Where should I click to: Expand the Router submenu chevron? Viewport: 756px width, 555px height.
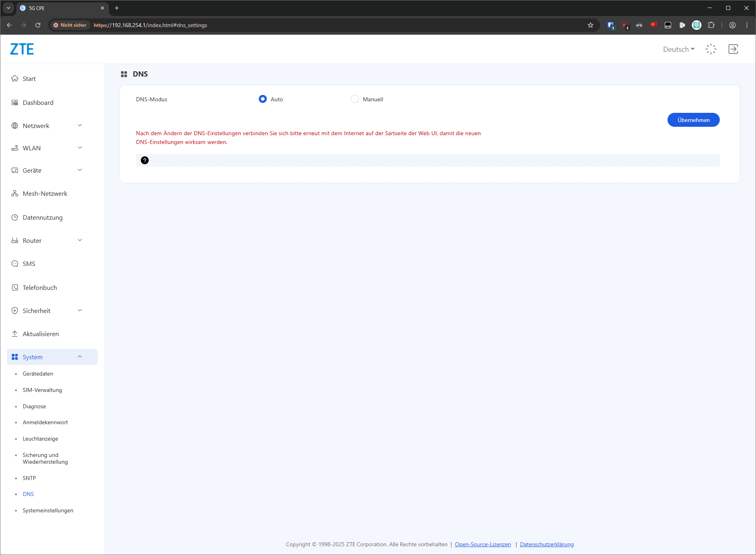coord(80,240)
